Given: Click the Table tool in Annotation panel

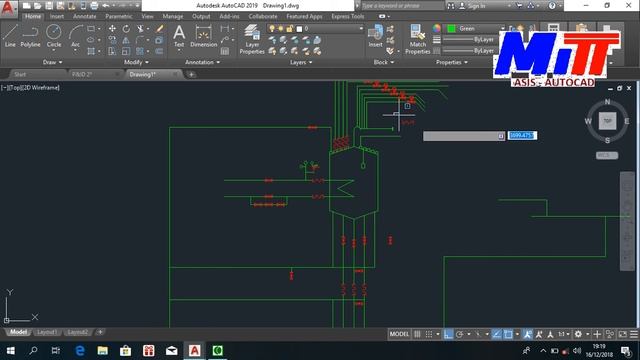Looking at the screenshot, I should point(225,51).
